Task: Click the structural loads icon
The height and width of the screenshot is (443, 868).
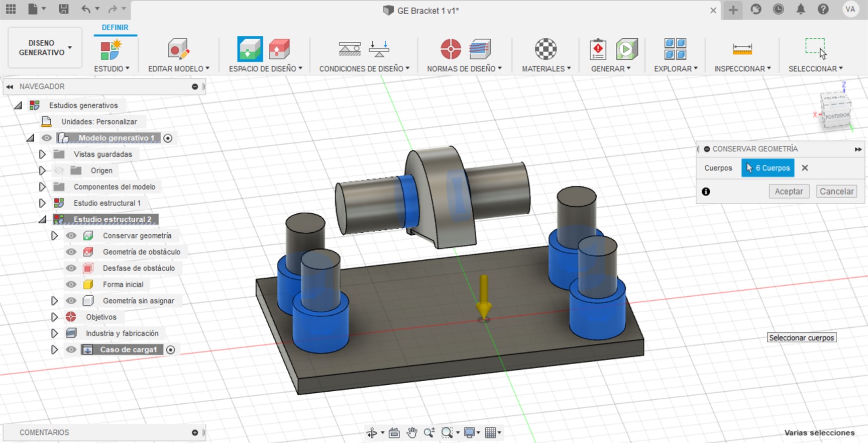Action: [379, 49]
